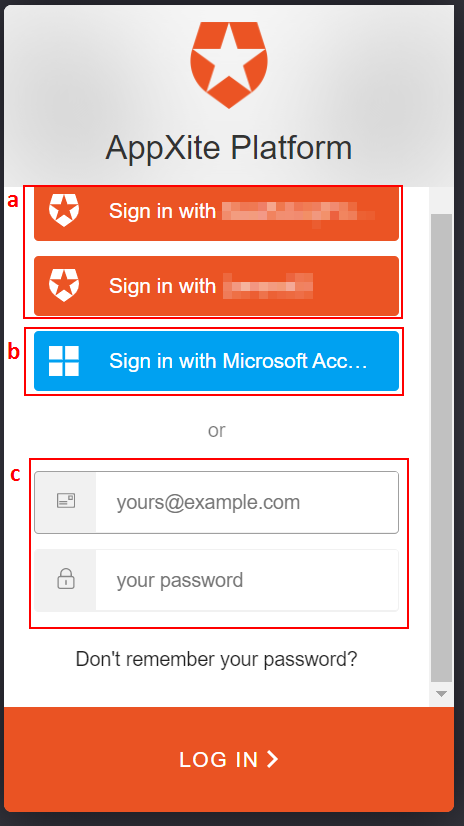This screenshot has width=464, height=826.
Task: Sign in with the longer blurred provider name
Action: [216, 214]
